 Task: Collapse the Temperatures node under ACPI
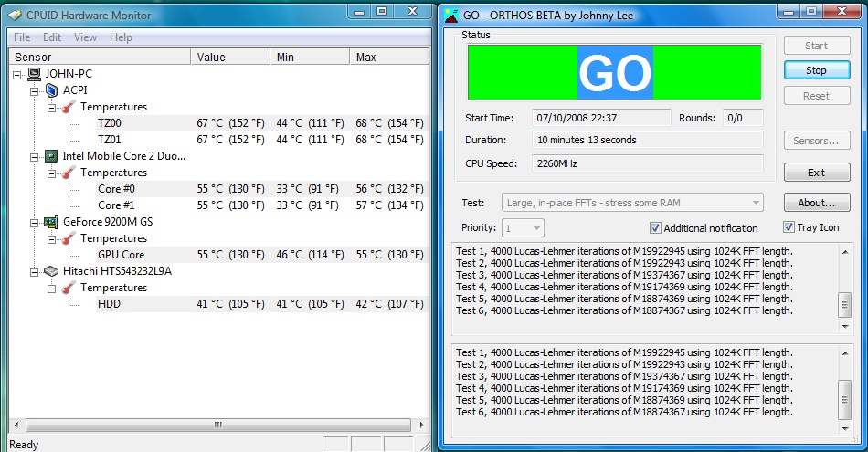pyautogui.click(x=51, y=108)
